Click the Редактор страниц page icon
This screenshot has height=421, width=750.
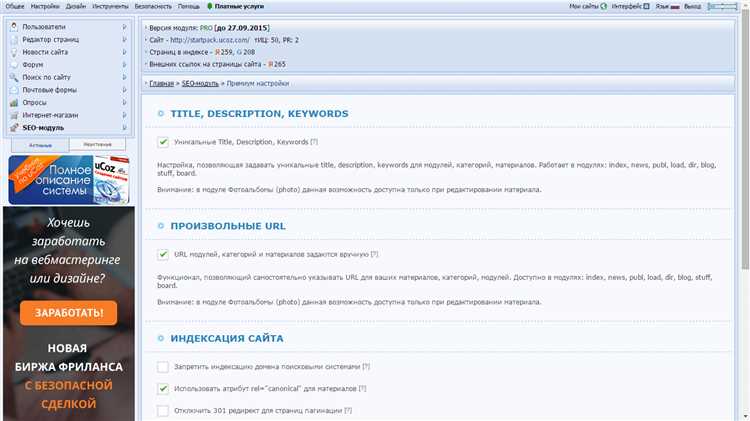14,40
